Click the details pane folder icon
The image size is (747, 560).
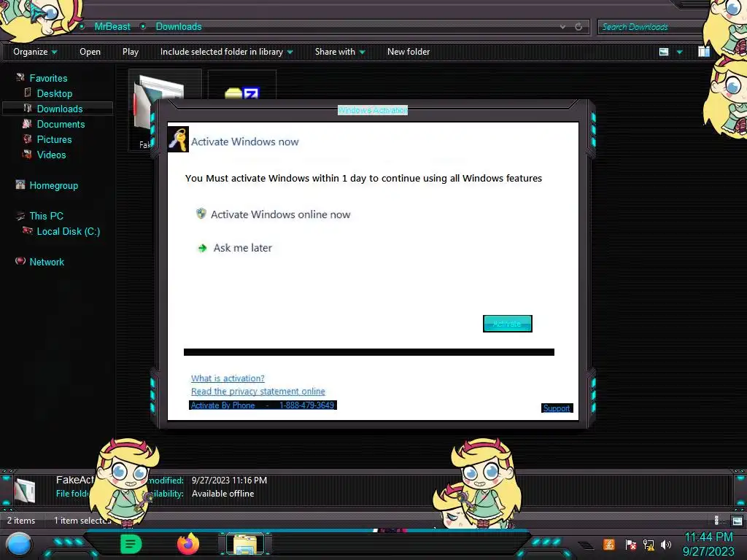25,490
